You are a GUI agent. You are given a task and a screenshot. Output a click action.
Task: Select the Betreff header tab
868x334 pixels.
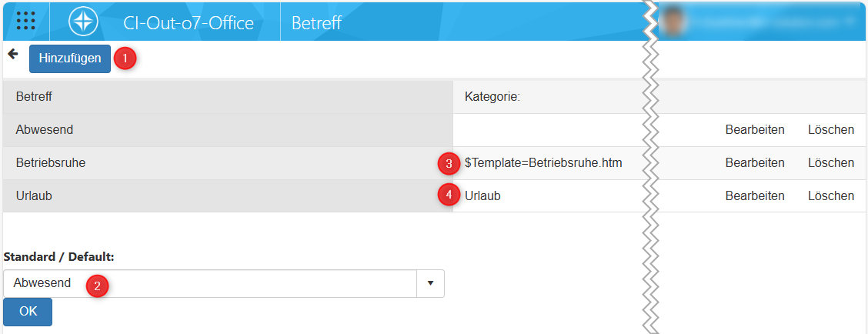(316, 23)
